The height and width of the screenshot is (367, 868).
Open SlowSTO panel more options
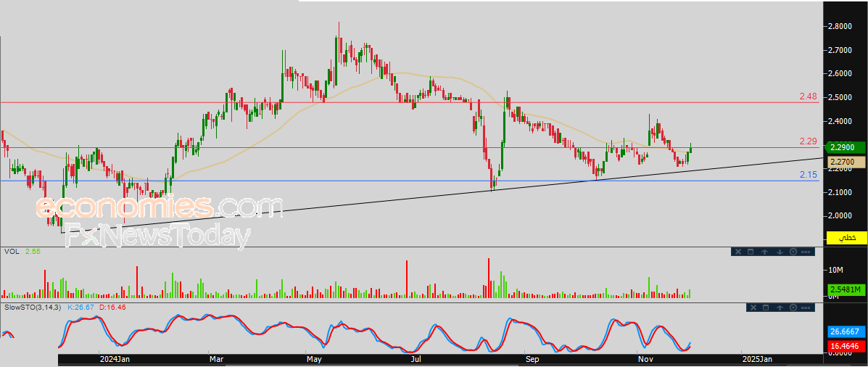point(806,308)
